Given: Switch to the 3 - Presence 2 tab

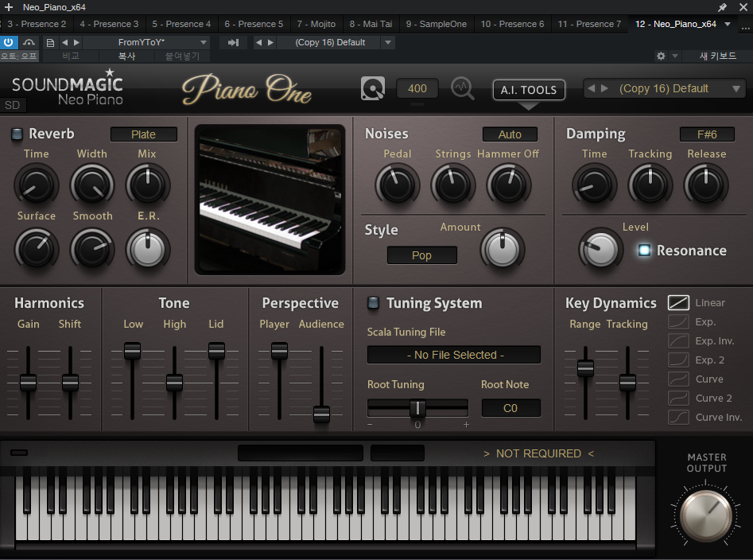Looking at the screenshot, I should 37,24.
